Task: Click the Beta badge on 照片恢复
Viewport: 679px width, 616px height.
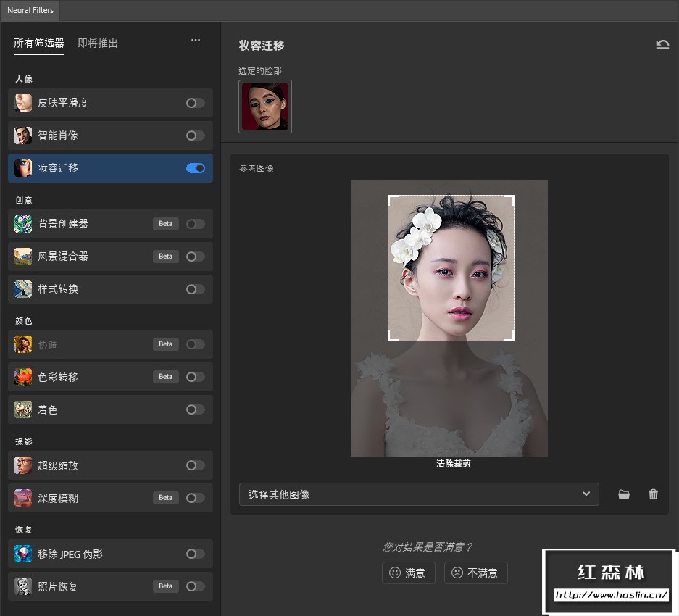Action: [x=165, y=586]
